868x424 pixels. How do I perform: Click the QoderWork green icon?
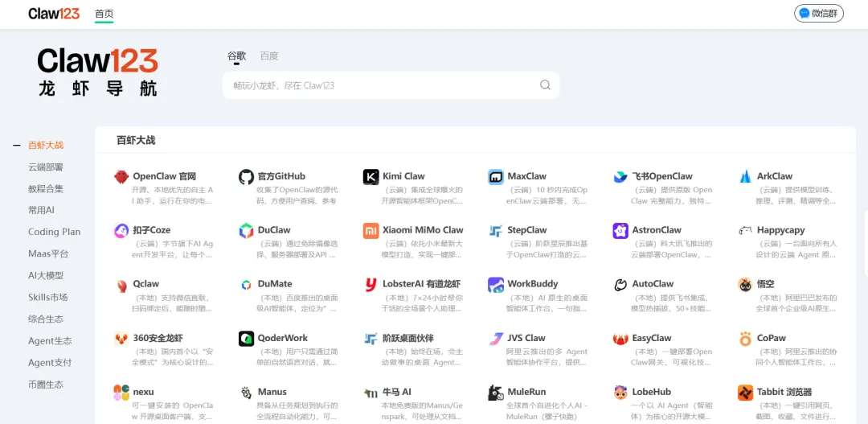247,339
